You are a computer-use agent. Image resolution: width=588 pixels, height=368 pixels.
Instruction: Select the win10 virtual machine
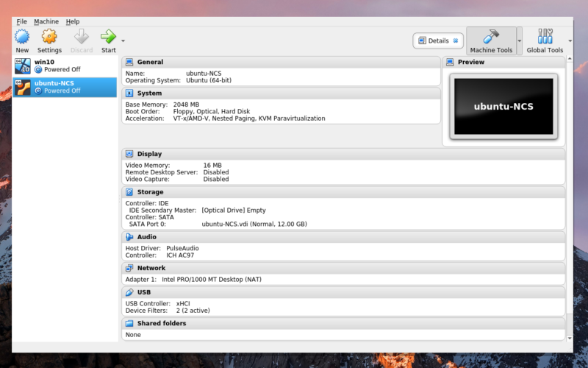point(65,66)
